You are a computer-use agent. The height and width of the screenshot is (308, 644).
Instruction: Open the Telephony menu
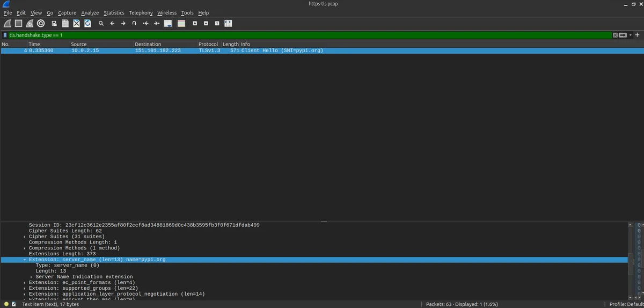(x=141, y=13)
